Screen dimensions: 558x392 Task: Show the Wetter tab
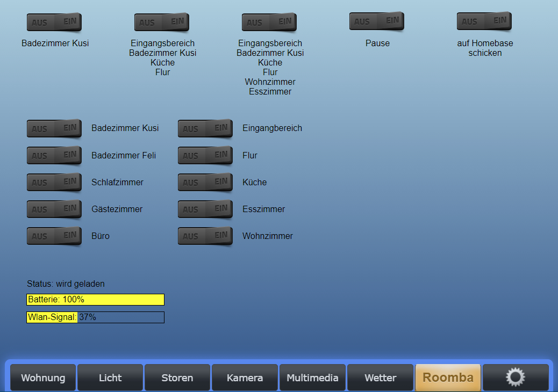coord(381,378)
